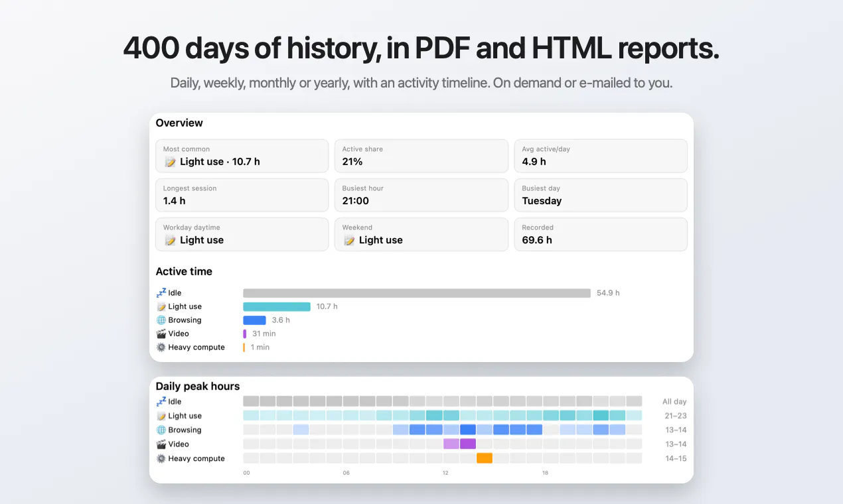This screenshot has height=504, width=843.
Task: Click the orange Heavy compute cell in timeline
Action: pos(485,458)
